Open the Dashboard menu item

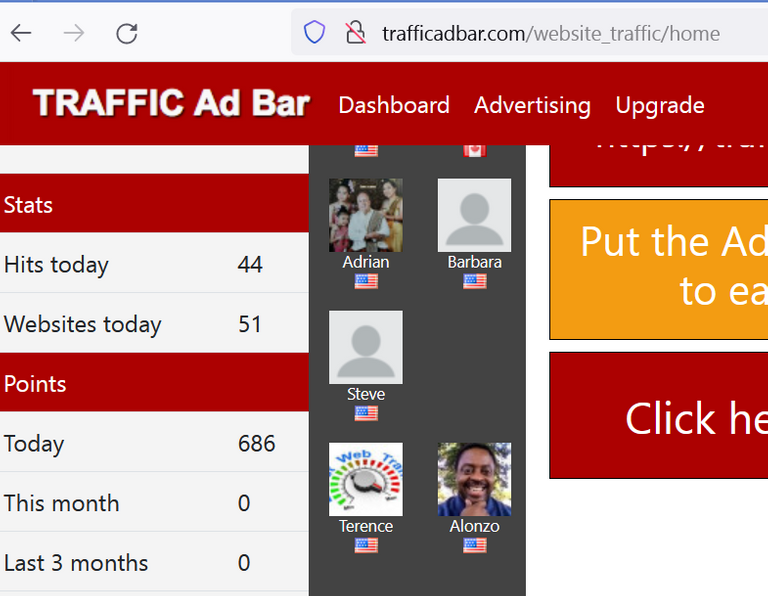[394, 105]
